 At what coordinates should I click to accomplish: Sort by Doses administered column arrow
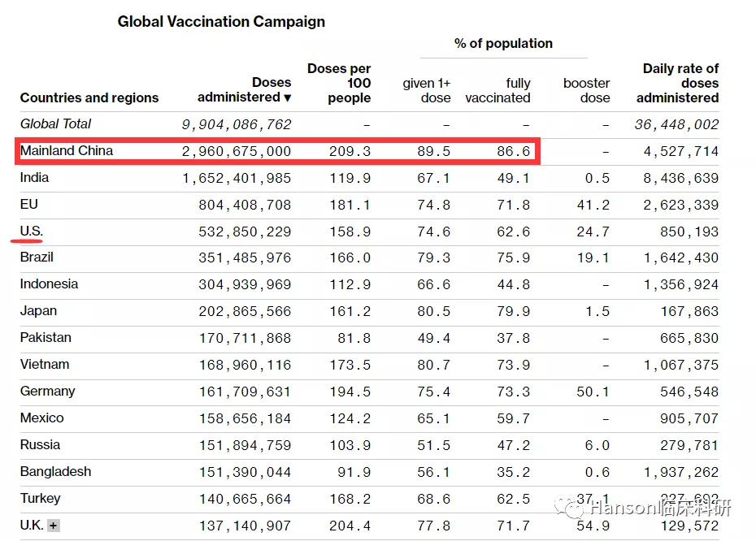coord(287,97)
